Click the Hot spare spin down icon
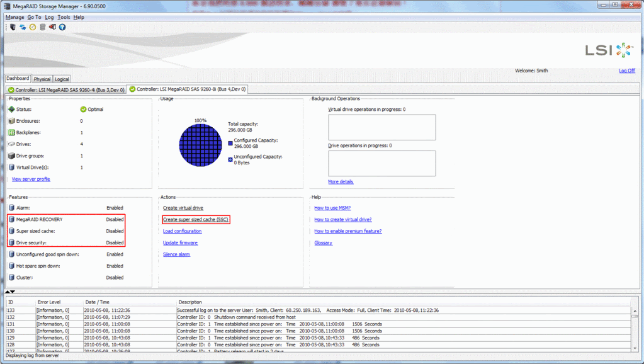 (11, 266)
